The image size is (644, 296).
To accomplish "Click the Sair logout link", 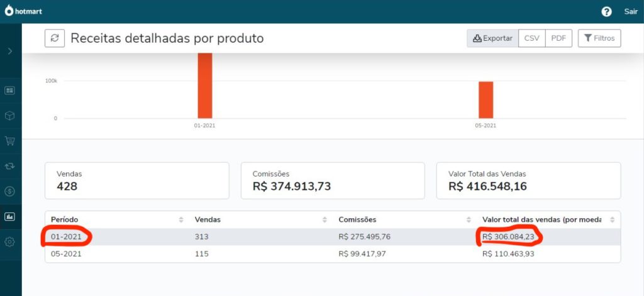I will [x=631, y=11].
